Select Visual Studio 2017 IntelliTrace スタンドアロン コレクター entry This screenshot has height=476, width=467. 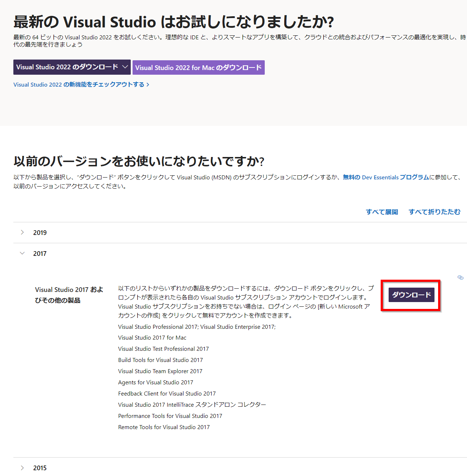pos(192,405)
